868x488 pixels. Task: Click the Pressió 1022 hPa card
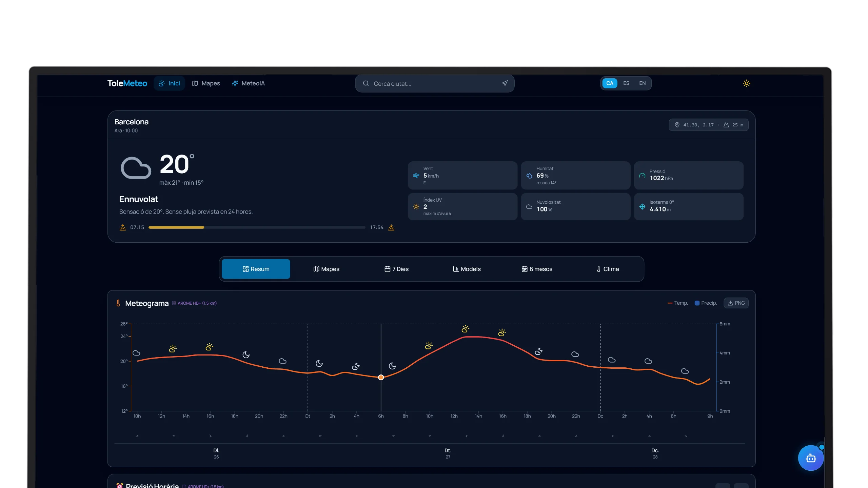689,175
